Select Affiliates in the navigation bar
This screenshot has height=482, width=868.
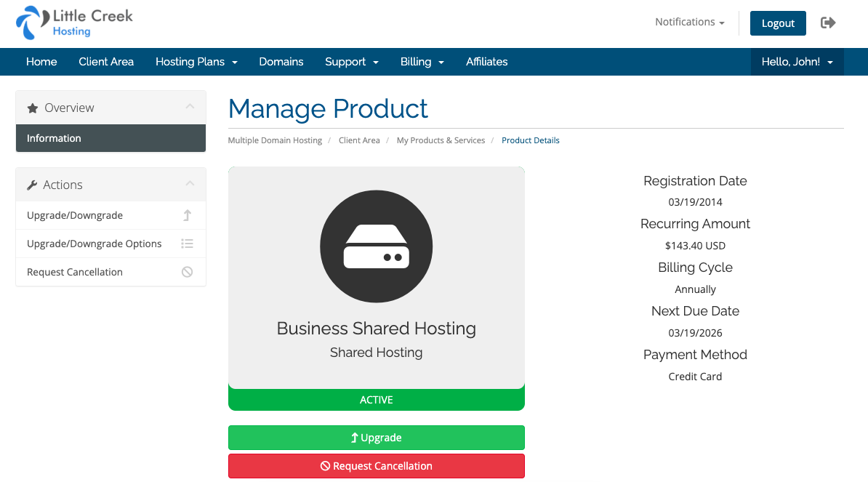[x=486, y=62]
